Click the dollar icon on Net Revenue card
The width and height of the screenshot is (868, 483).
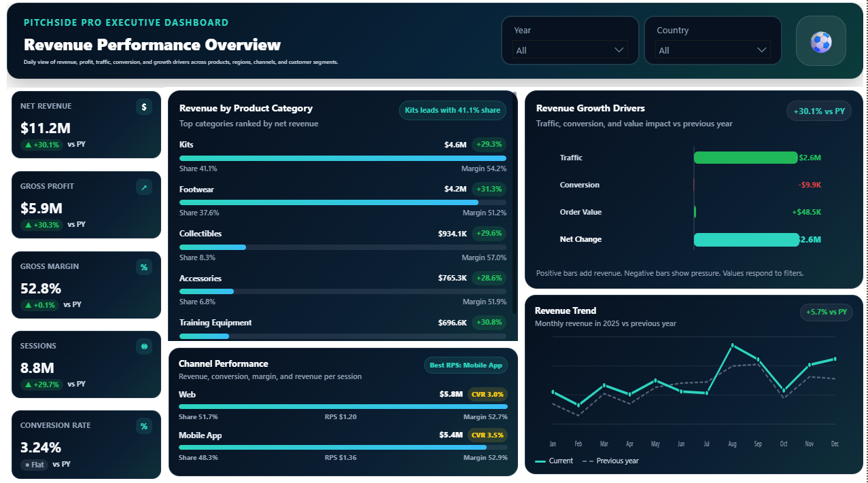point(144,107)
